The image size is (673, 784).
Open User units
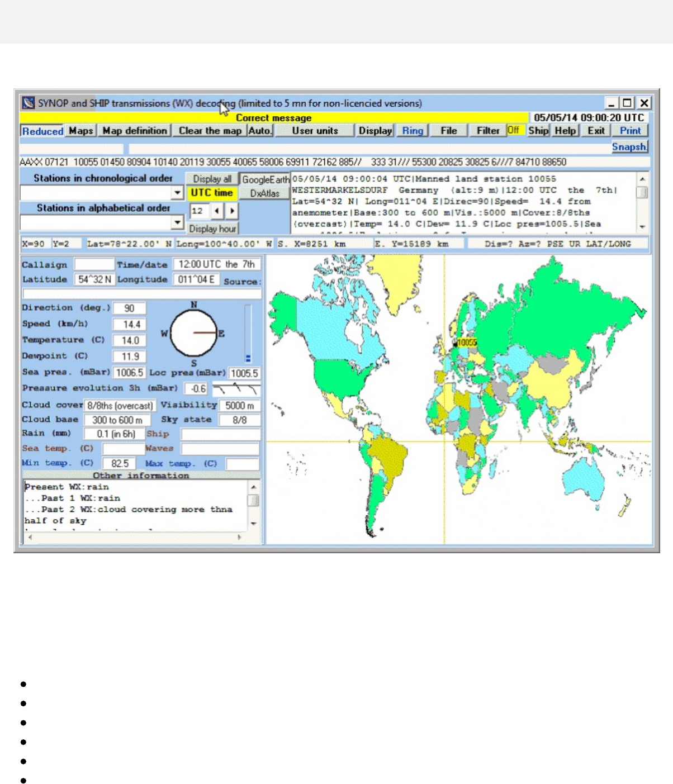tap(315, 131)
